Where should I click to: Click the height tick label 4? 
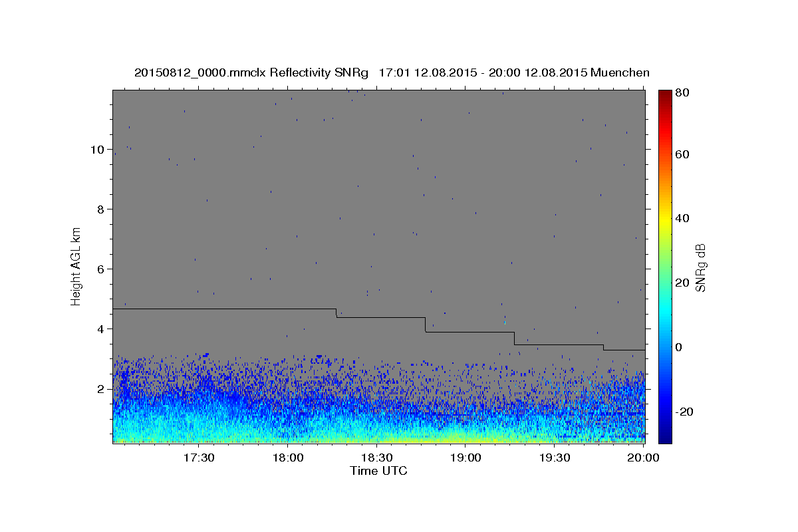pos(100,329)
